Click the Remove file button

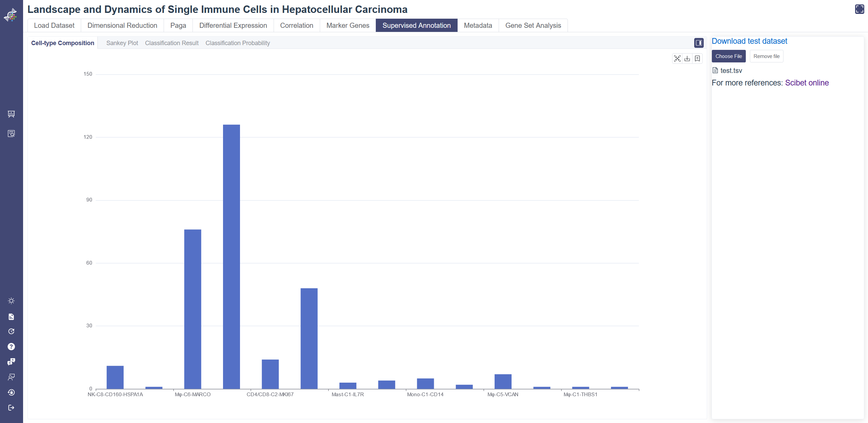click(x=766, y=56)
